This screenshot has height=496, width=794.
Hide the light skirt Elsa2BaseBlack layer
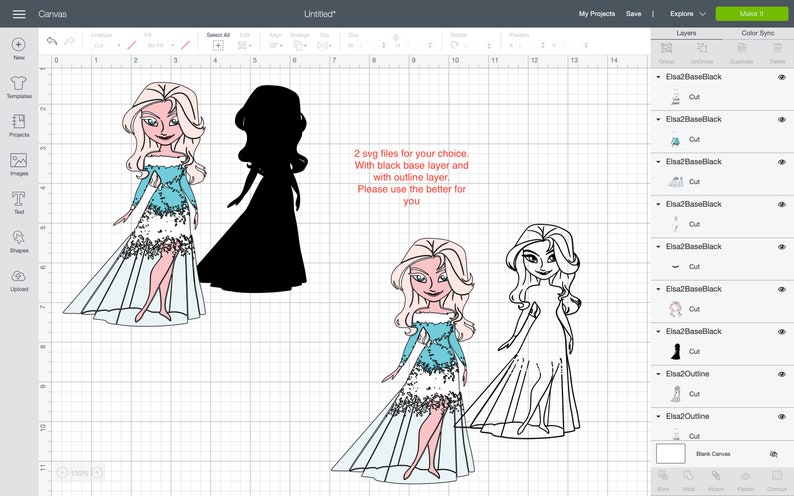coord(782,162)
